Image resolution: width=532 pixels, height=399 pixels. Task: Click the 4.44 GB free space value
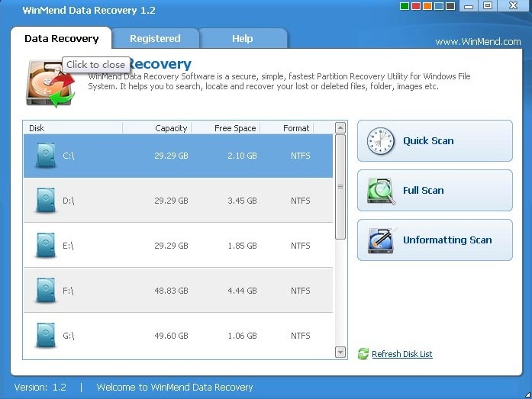[242, 291]
